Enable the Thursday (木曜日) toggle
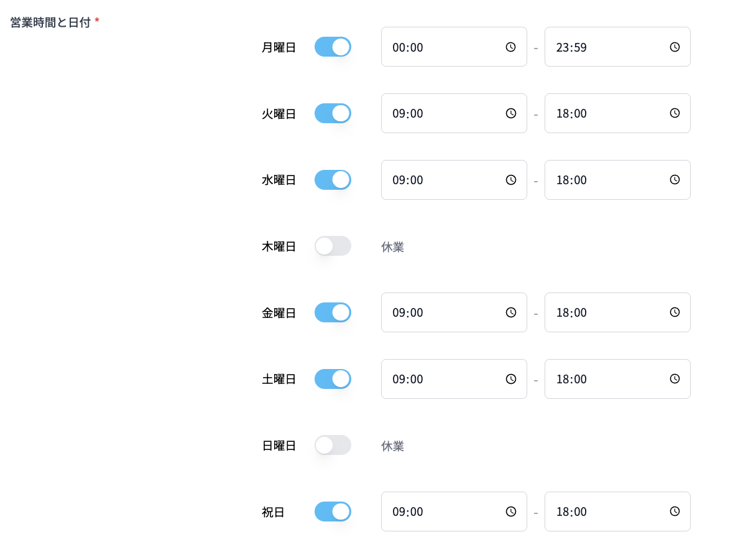The image size is (756, 542). tap(333, 246)
